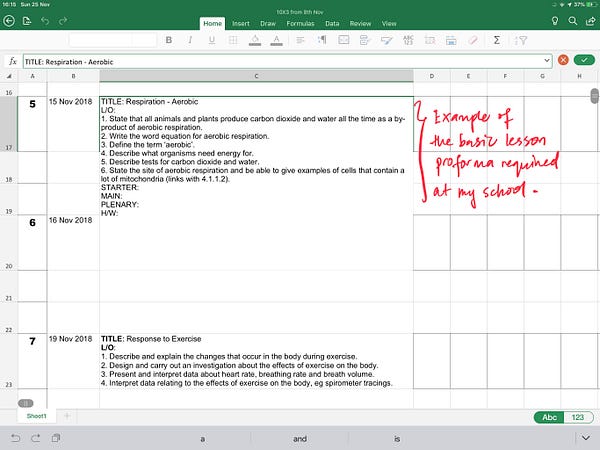The width and height of the screenshot is (600, 450).
Task: Open the font name box
Action: click(x=101, y=40)
